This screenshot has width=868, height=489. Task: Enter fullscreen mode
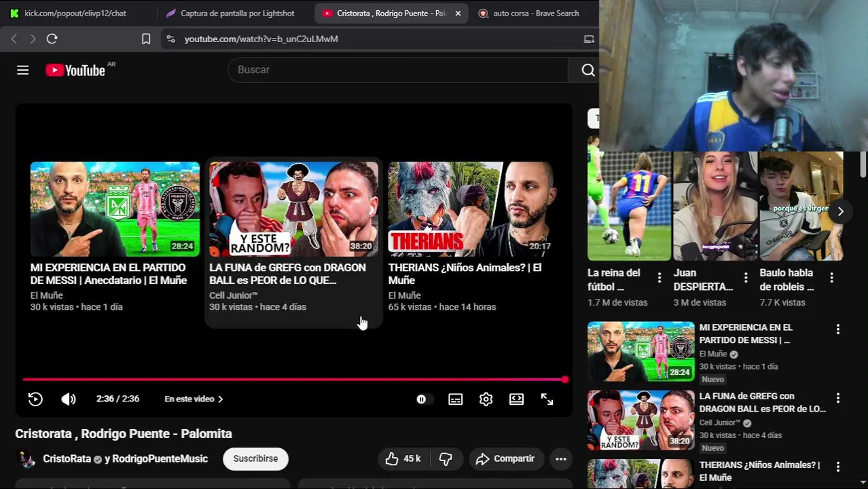pos(547,399)
